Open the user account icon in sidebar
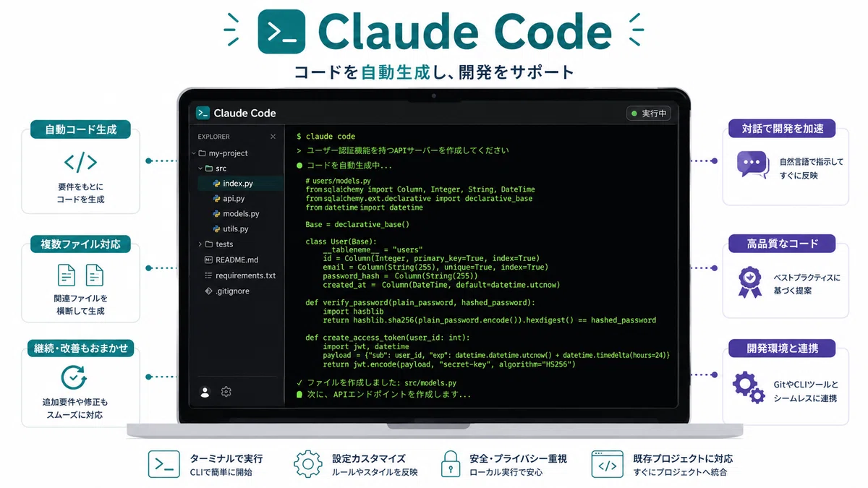 point(205,392)
